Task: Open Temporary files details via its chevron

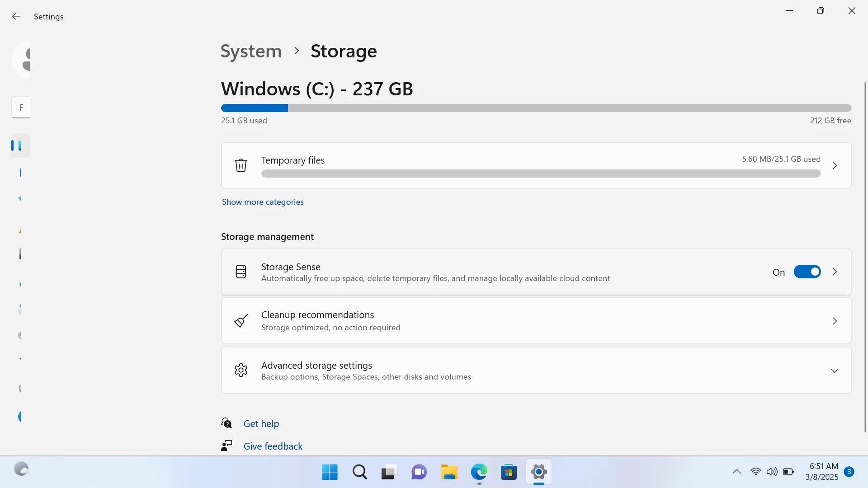Action: 835,165
